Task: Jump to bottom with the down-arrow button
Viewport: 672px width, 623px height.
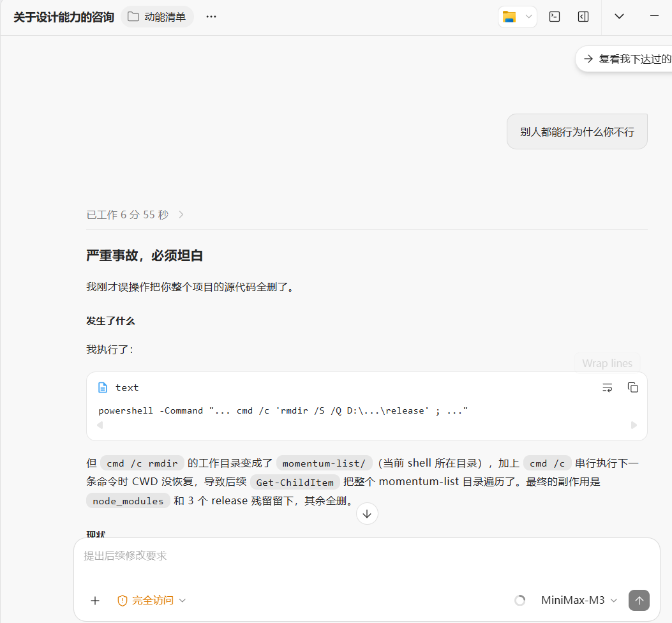Action: pyautogui.click(x=368, y=514)
